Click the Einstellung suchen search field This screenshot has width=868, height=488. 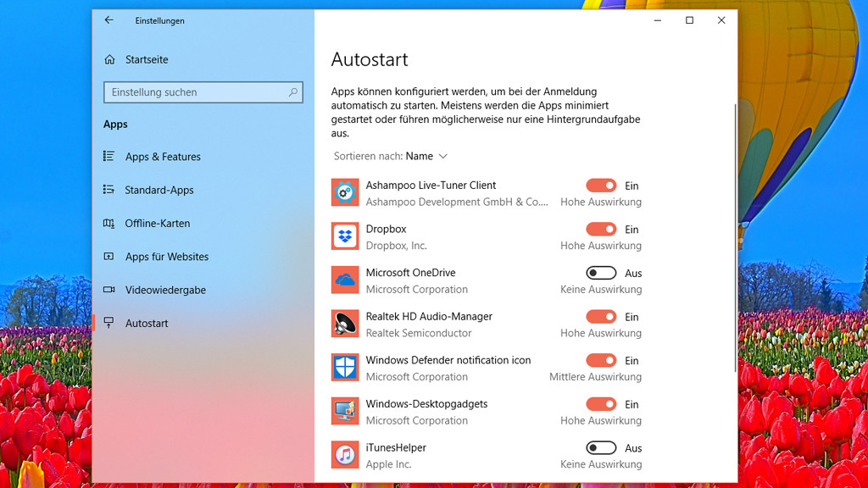tap(203, 92)
